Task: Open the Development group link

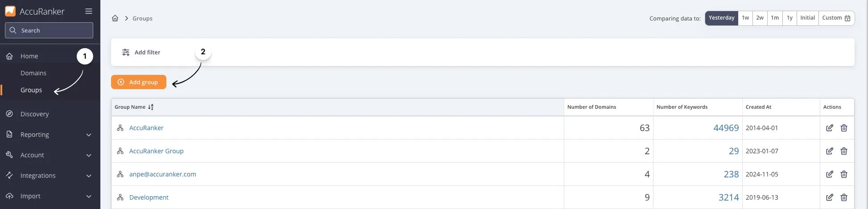Action: pyautogui.click(x=149, y=197)
